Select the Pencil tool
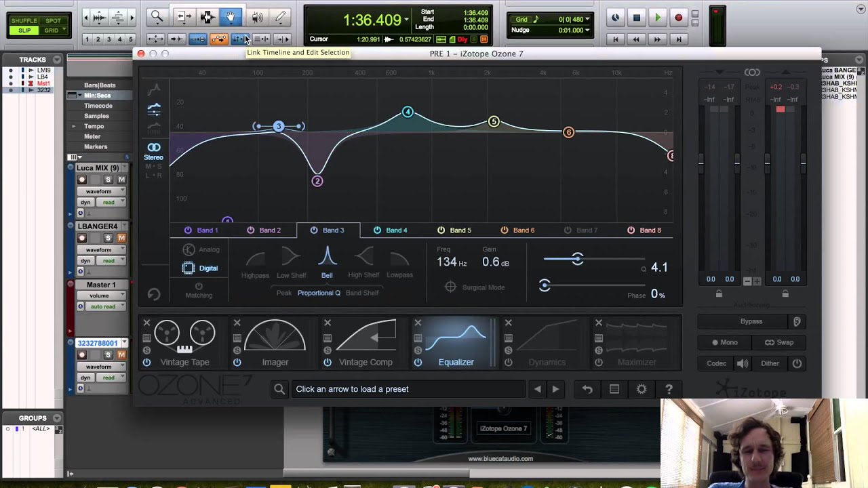 [x=281, y=17]
